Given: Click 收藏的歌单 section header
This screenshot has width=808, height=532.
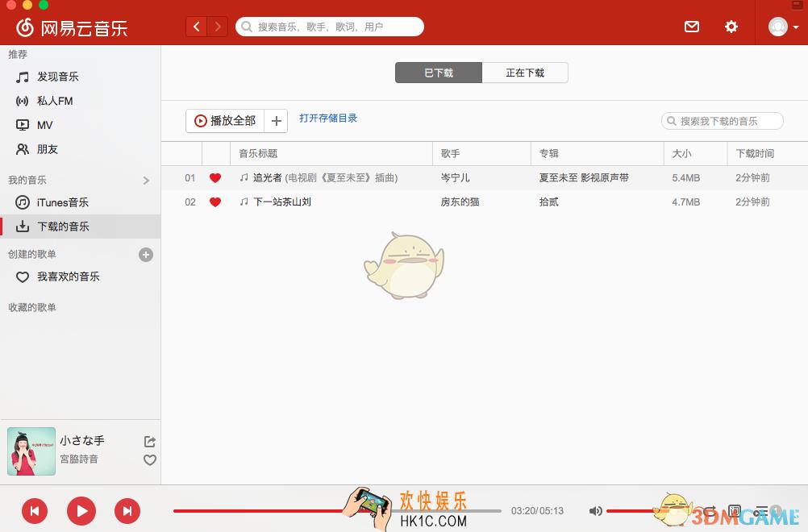Looking at the screenshot, I should (x=32, y=307).
